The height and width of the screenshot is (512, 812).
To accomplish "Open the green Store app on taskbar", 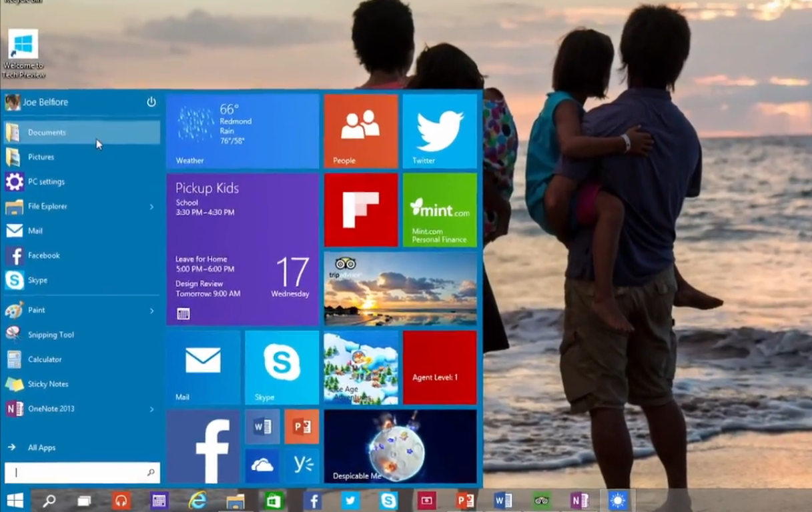I will [274, 500].
